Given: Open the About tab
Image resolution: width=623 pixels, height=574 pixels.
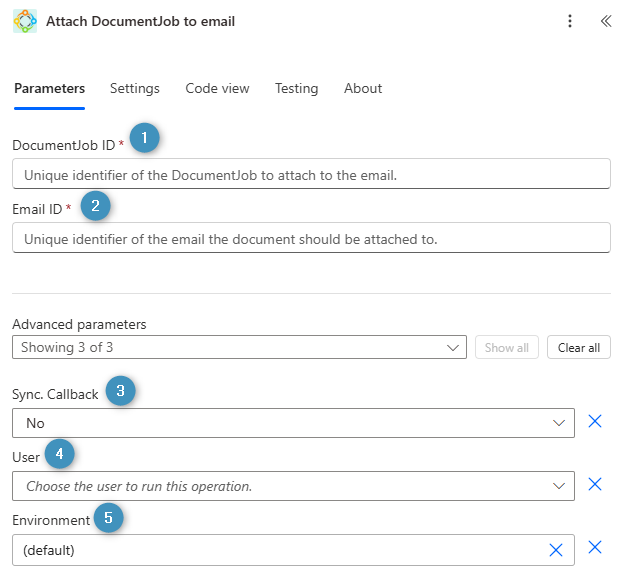Looking at the screenshot, I should pyautogui.click(x=363, y=88).
